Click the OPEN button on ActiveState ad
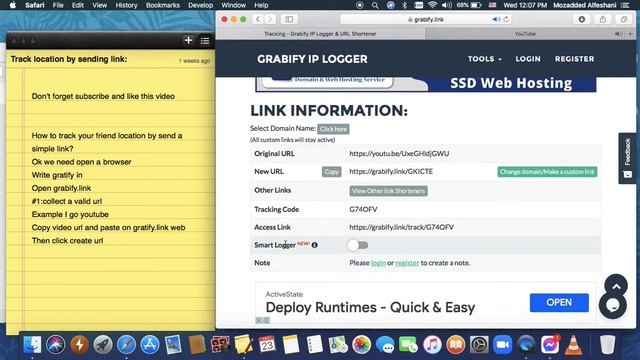640x360 pixels. (559, 302)
